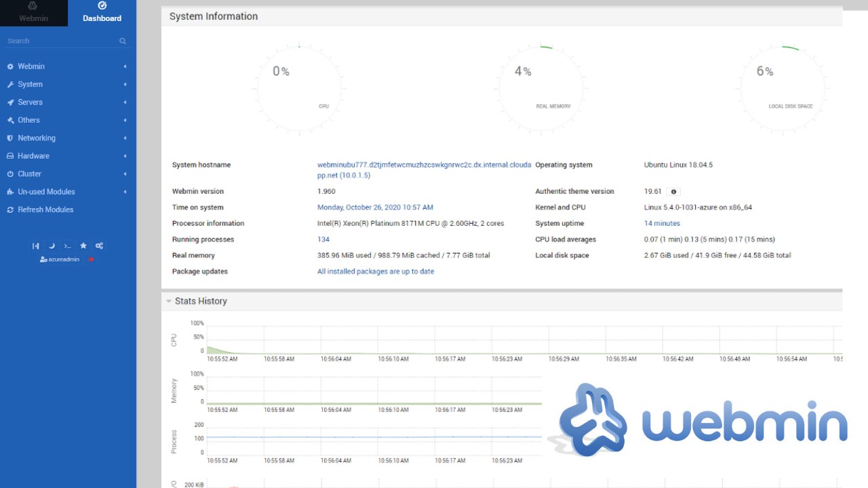
Task: Switch to the Webmin tab
Action: tap(34, 13)
